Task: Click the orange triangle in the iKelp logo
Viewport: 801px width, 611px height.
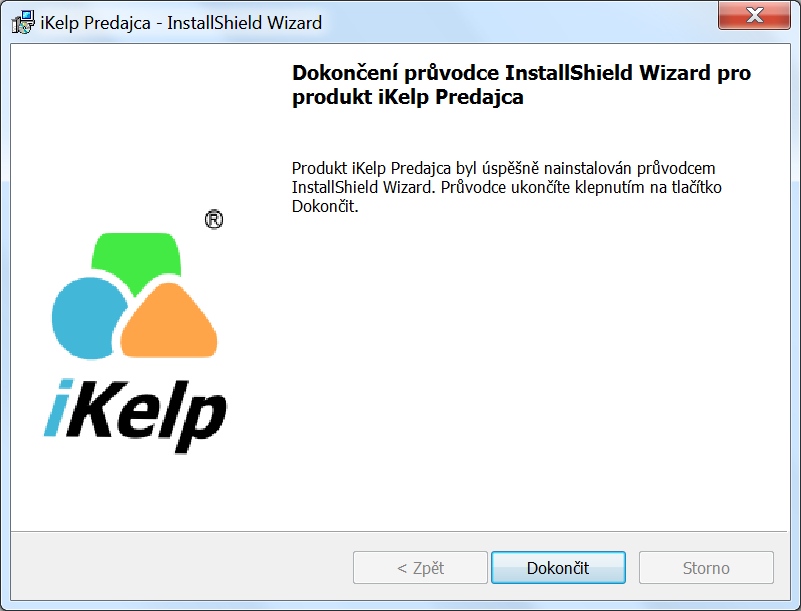Action: tap(169, 322)
